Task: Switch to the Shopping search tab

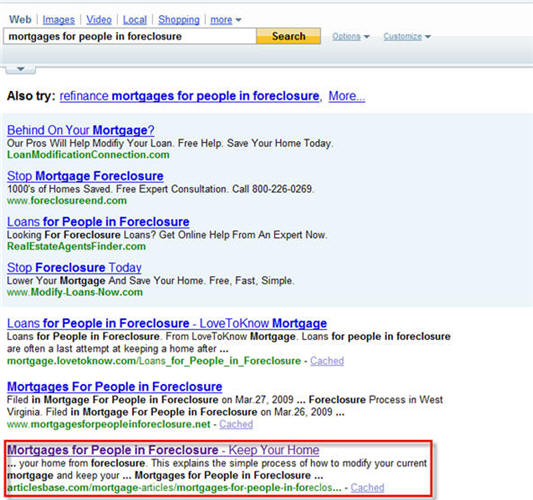Action: click(179, 20)
